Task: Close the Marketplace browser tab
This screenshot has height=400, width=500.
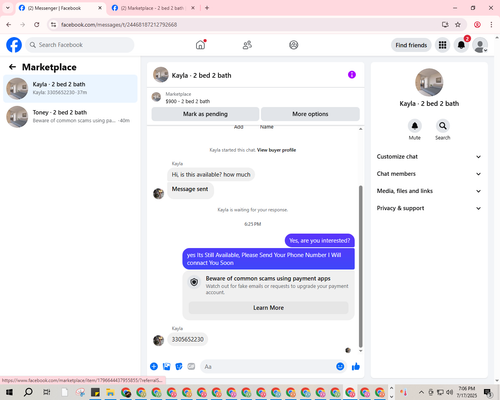Action: (x=193, y=8)
